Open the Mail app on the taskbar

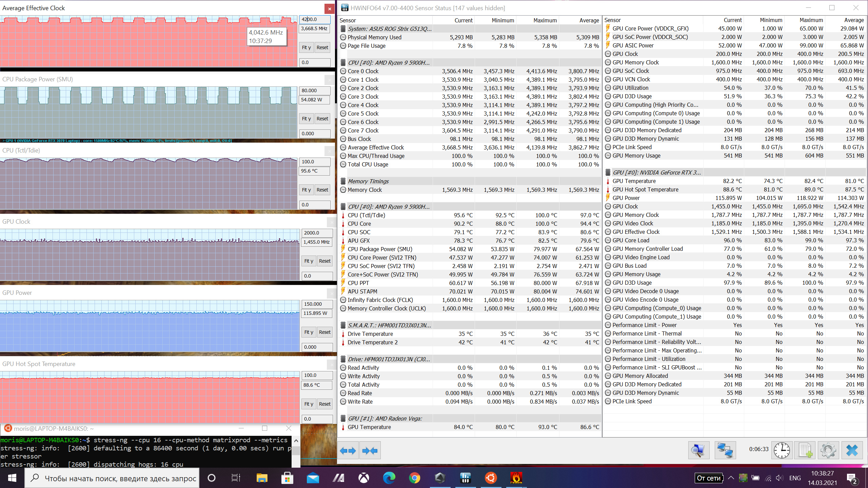pyautogui.click(x=313, y=478)
